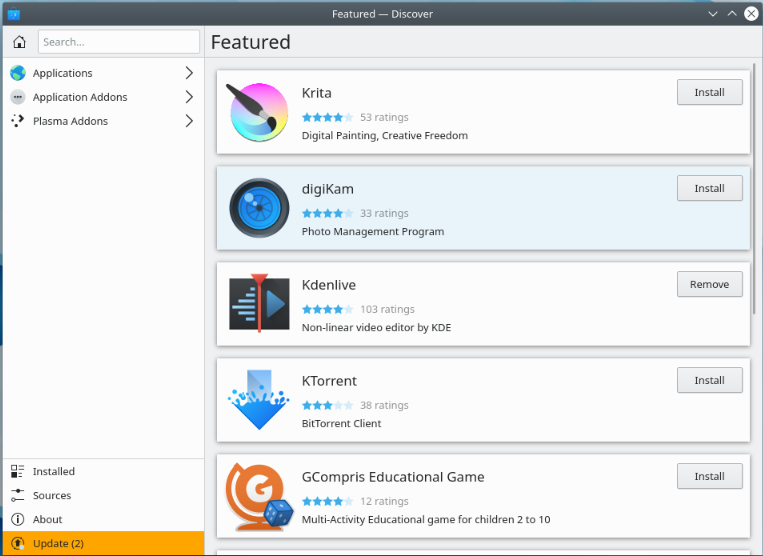Expand the Applications category chevron
This screenshot has width=763, height=556.
(x=189, y=73)
